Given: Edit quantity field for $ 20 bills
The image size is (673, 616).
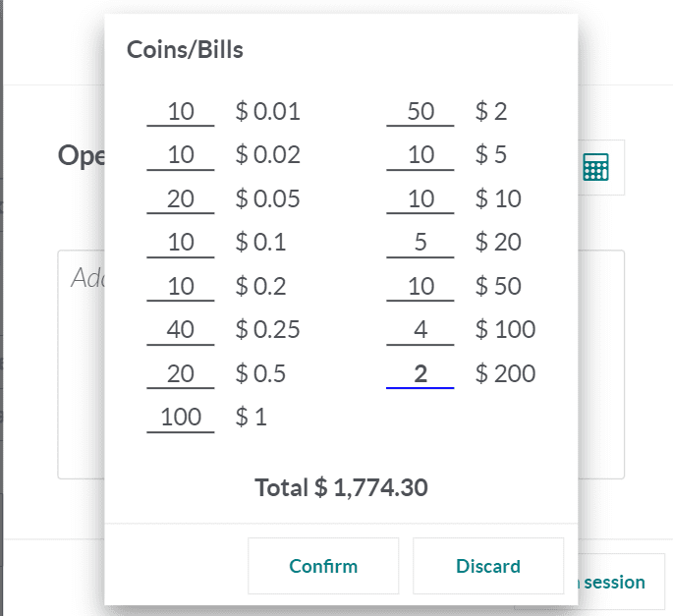Looking at the screenshot, I should tap(421, 243).
